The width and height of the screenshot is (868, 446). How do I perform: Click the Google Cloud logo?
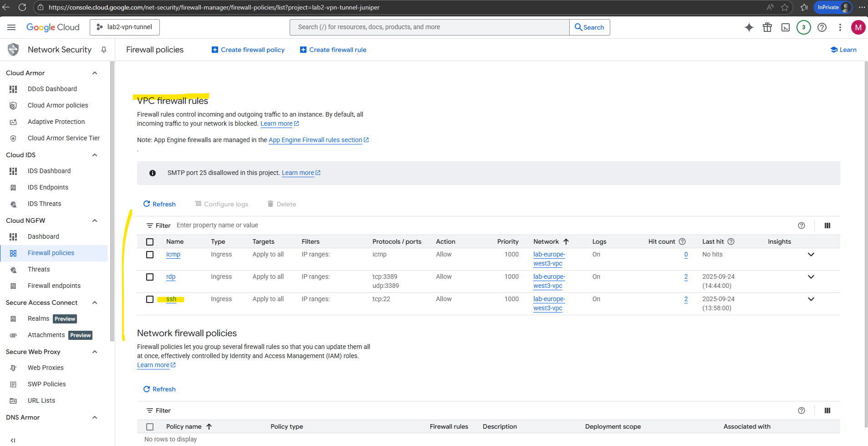pos(53,27)
